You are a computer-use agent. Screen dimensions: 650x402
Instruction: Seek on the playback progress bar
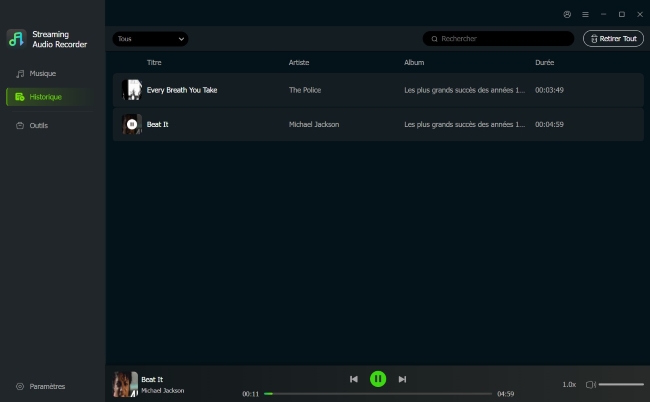pos(378,394)
